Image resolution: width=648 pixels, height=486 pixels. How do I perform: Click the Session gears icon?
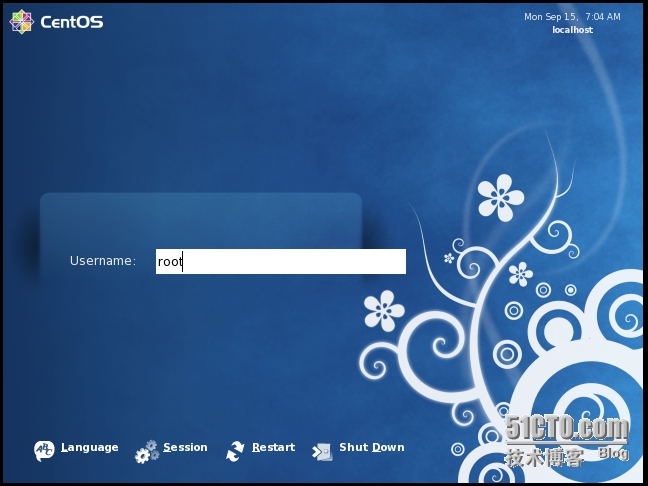coord(147,452)
